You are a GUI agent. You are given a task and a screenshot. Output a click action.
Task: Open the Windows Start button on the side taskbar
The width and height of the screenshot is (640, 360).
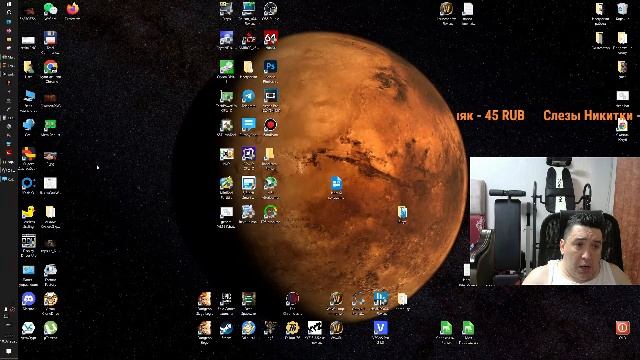click(9, 4)
